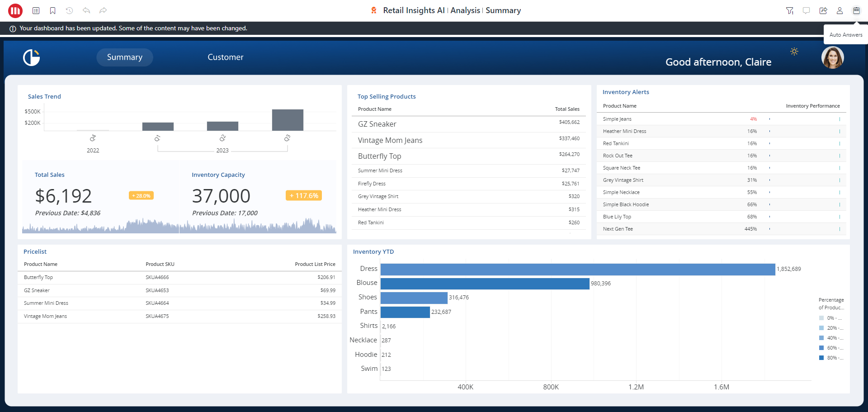Sort by Total Sales column header
The width and height of the screenshot is (868, 412).
[x=567, y=109]
